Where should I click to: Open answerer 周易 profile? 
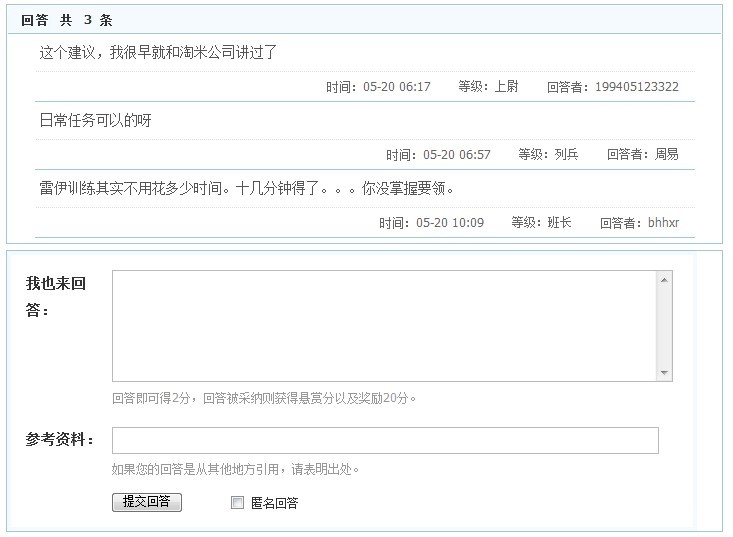[667, 154]
